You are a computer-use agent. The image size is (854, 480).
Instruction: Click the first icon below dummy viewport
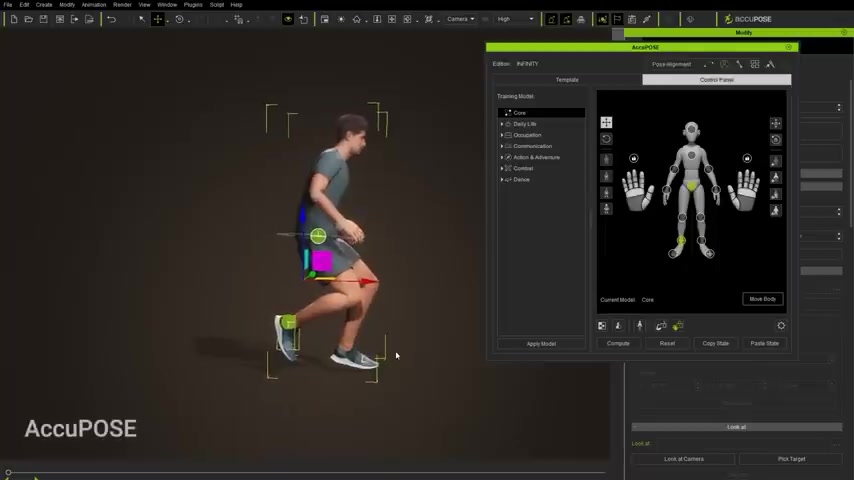click(x=602, y=326)
